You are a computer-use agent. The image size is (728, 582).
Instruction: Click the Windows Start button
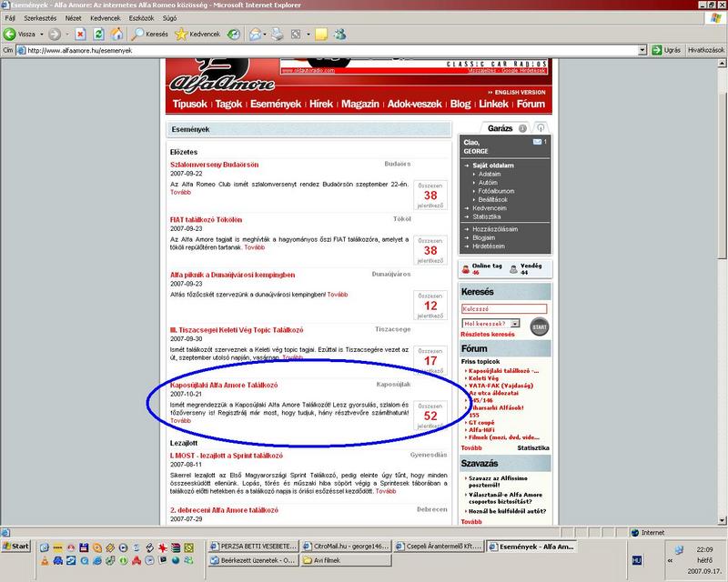click(x=16, y=547)
